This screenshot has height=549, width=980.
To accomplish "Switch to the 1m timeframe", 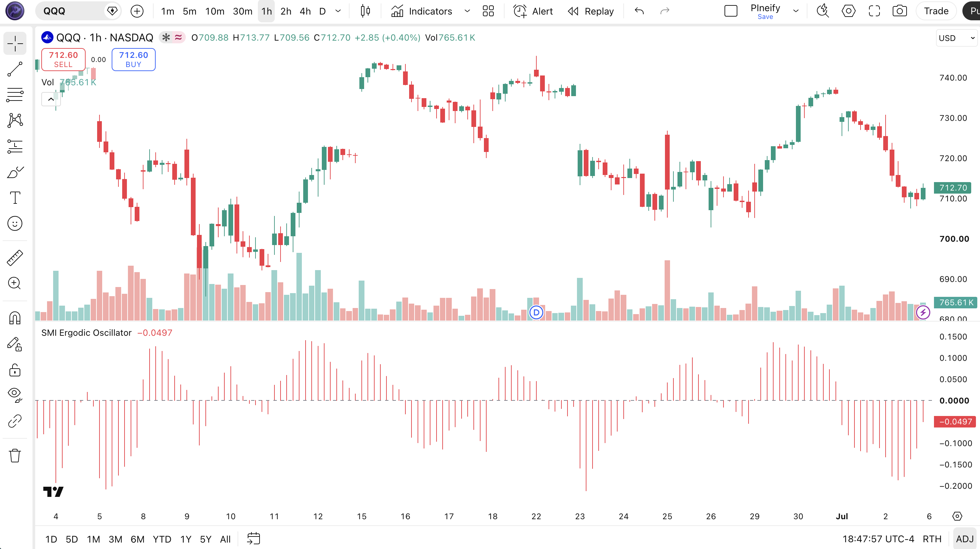I will (x=168, y=11).
